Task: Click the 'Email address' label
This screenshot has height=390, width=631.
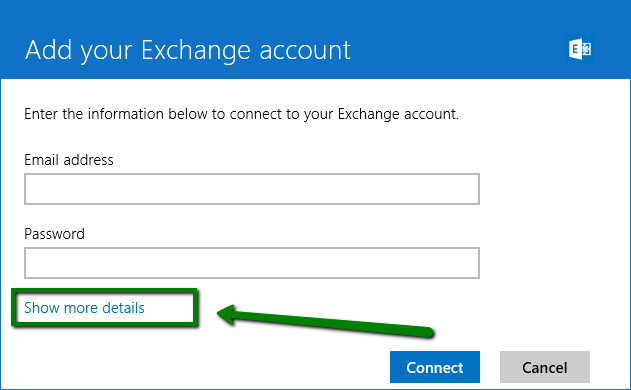Action: (69, 160)
